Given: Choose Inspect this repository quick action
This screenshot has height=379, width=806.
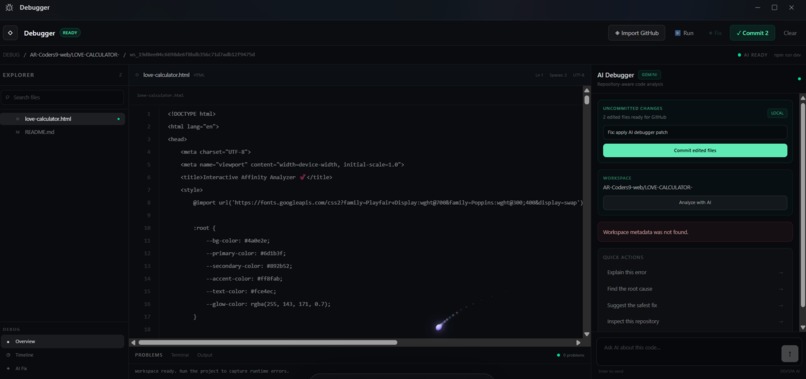Looking at the screenshot, I should [695, 321].
